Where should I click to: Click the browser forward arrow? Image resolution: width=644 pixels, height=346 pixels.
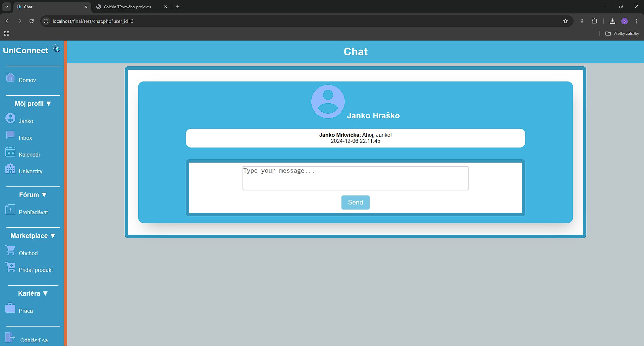[19, 21]
